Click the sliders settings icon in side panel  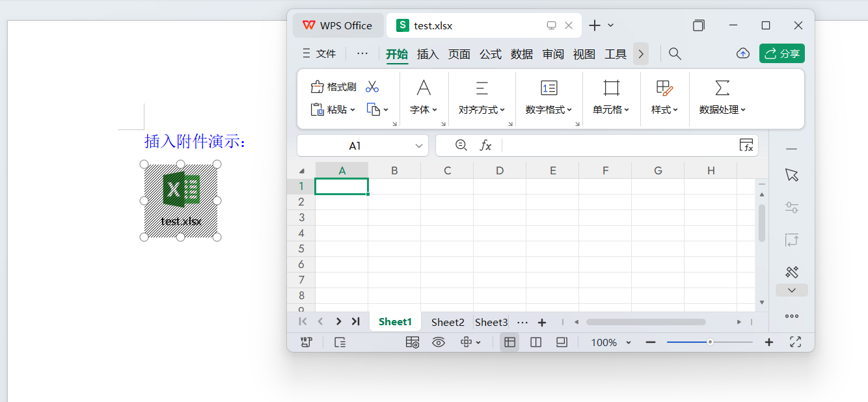791,208
